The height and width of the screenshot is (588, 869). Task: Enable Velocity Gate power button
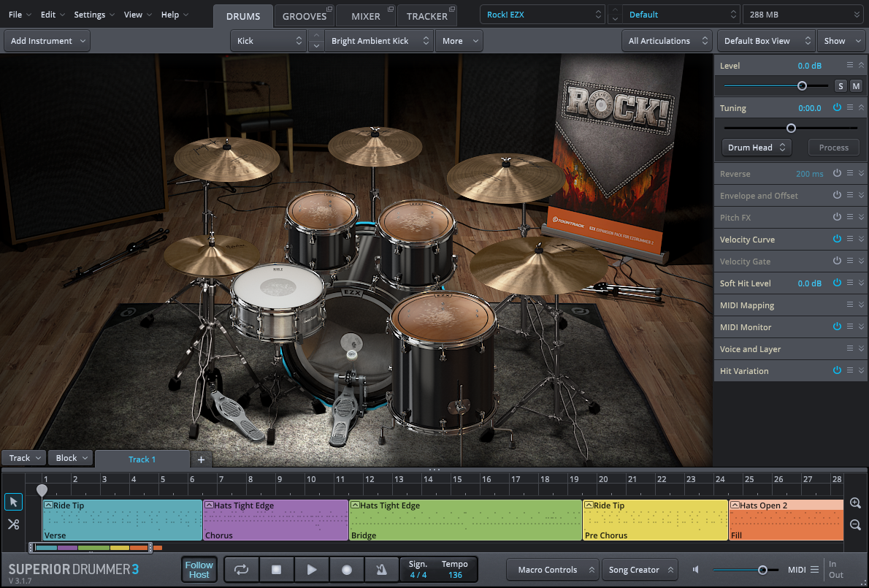click(x=837, y=261)
